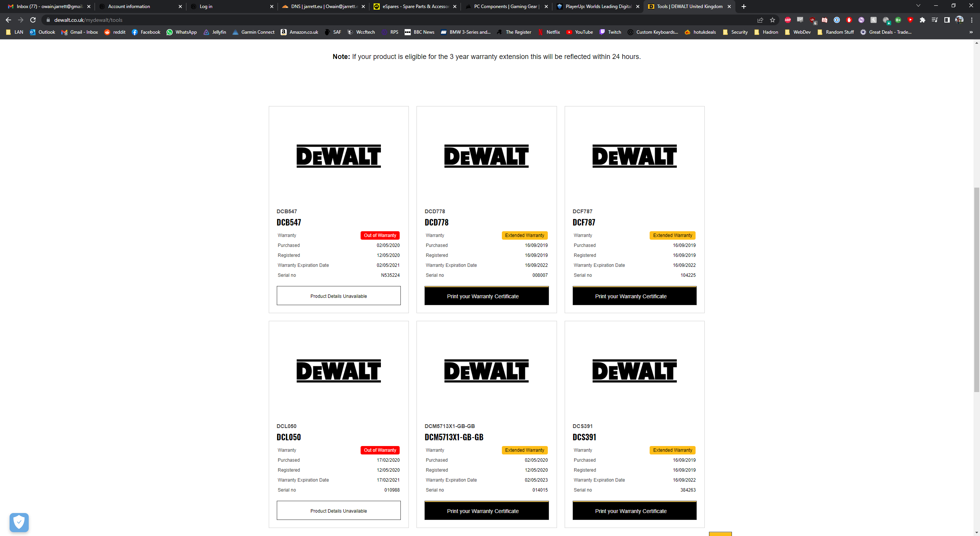Image resolution: width=980 pixels, height=536 pixels.
Task: Open the LAN bookmark folder
Action: coord(15,32)
